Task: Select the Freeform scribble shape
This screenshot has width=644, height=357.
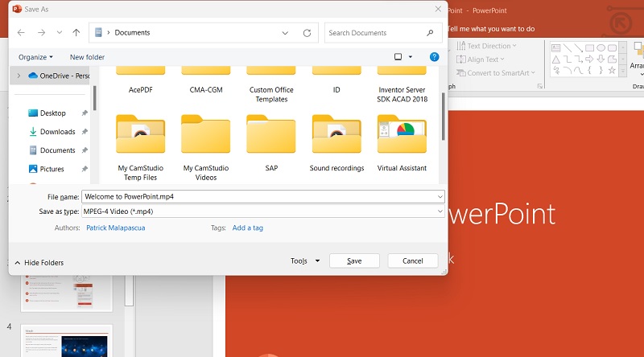Action: [555, 70]
